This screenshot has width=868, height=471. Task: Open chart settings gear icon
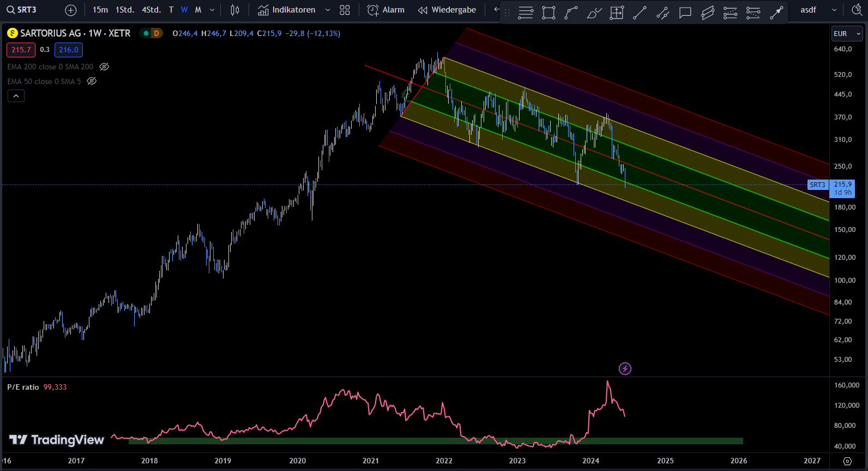pos(847,461)
